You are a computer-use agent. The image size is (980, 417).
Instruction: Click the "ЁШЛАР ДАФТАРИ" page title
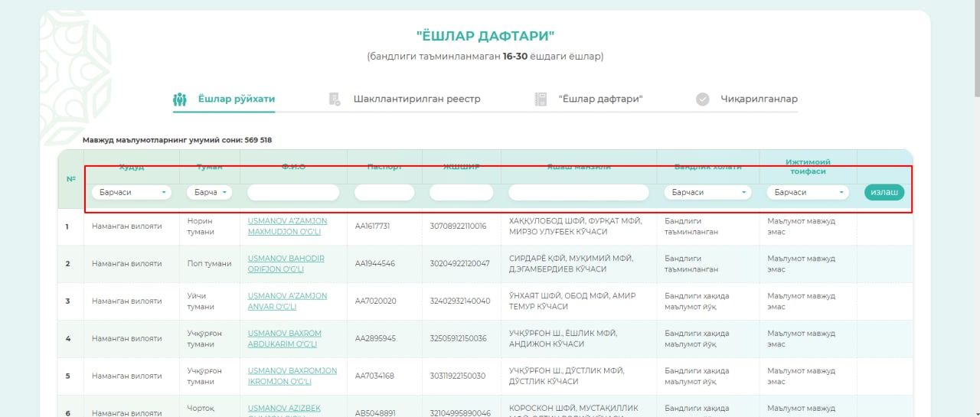click(x=485, y=36)
